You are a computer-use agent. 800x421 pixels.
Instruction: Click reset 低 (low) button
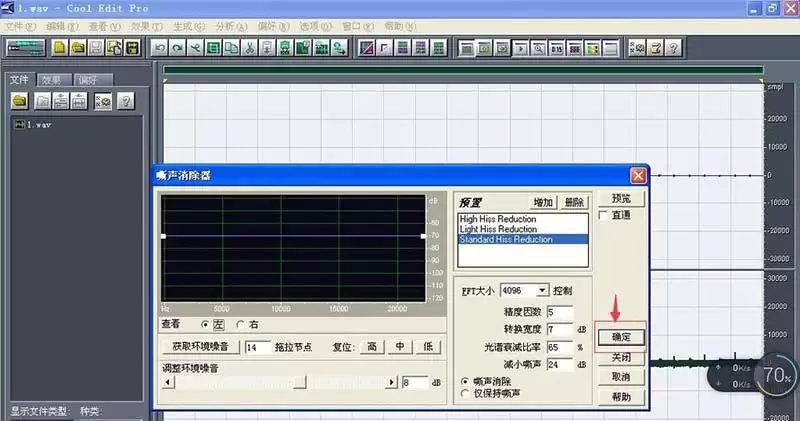click(x=428, y=346)
